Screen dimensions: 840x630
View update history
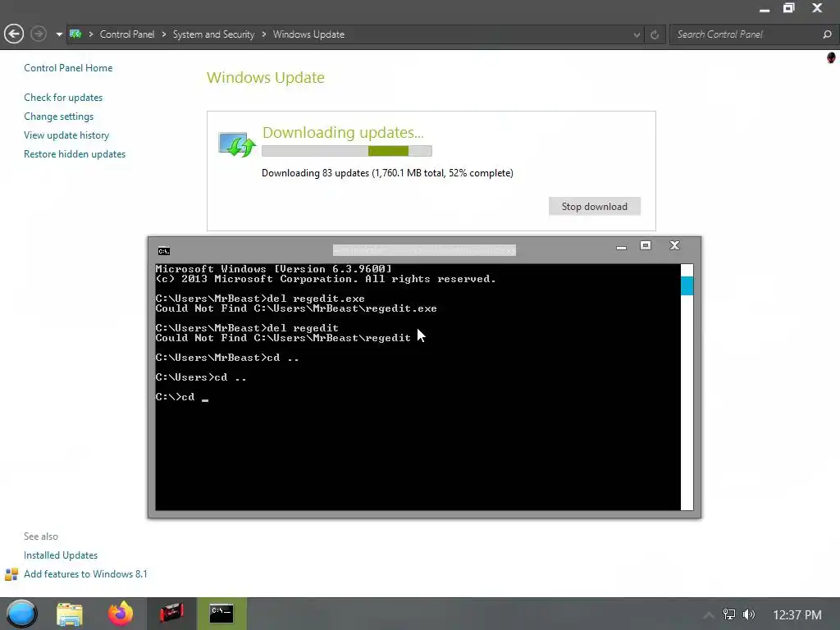66,135
